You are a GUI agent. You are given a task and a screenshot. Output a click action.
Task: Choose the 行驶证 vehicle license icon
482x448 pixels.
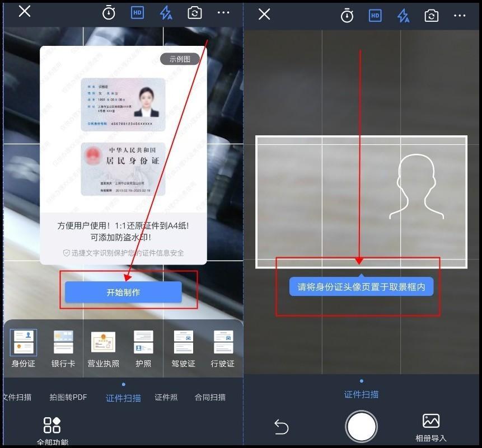click(223, 348)
